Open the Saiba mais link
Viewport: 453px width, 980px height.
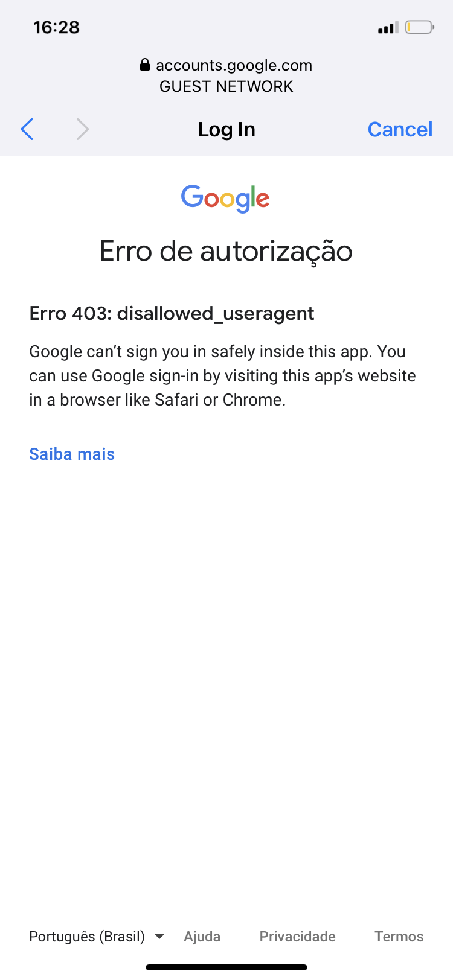[72, 454]
